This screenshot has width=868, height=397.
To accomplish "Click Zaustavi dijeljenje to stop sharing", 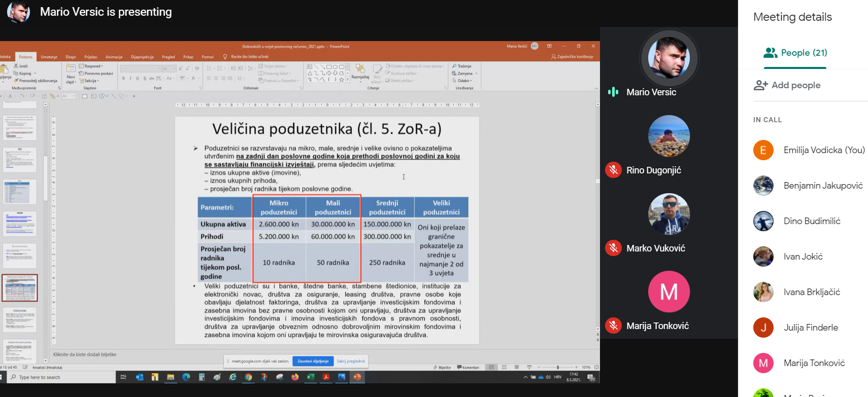I will pyautogui.click(x=313, y=361).
